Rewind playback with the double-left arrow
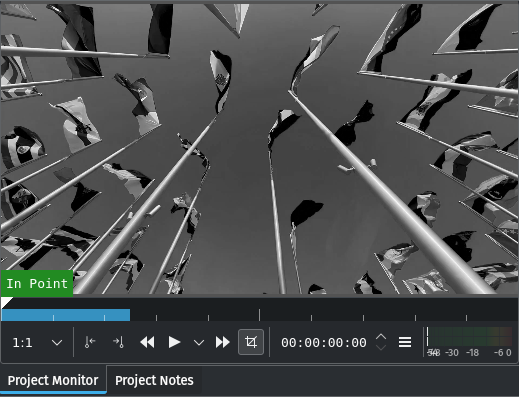This screenshot has height=397, width=519. [x=147, y=342]
